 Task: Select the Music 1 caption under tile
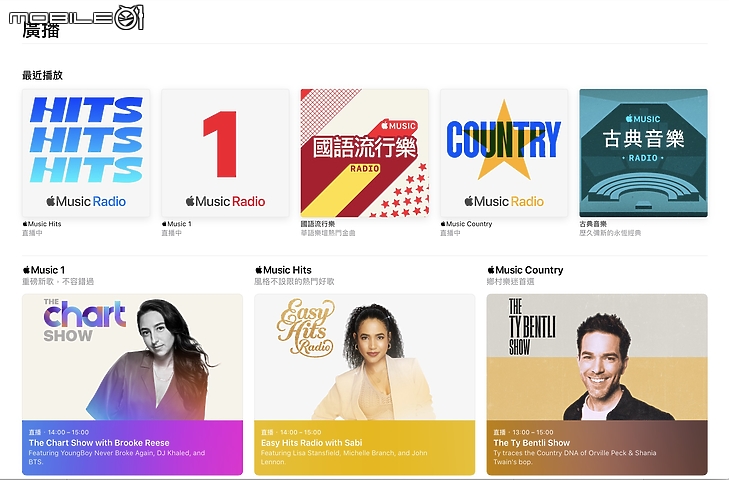tap(177, 224)
